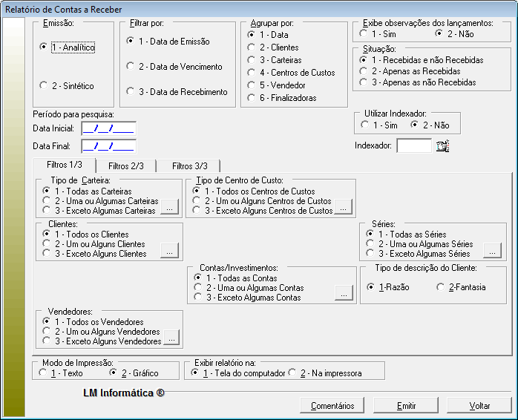The image size is (518, 420).
Task: Open the Séries selection ellipsis button
Action: click(492, 251)
